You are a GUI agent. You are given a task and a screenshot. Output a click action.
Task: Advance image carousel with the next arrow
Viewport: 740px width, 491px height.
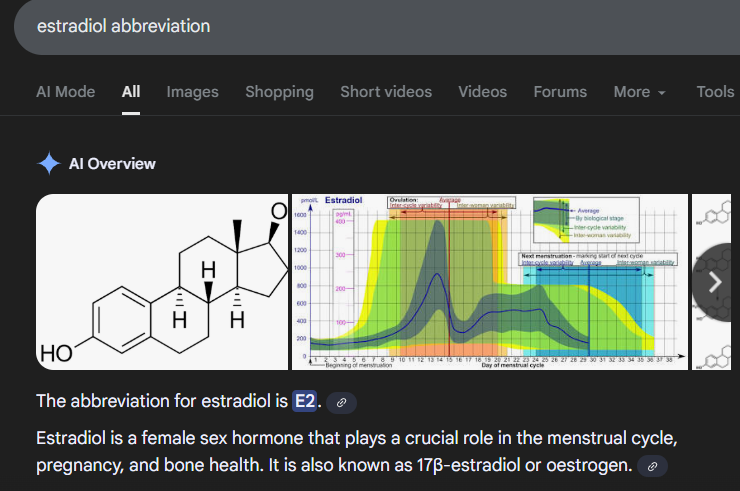click(714, 282)
